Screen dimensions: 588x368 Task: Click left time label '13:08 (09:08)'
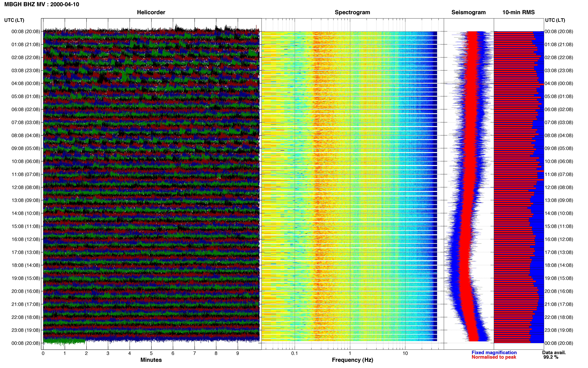[26, 200]
